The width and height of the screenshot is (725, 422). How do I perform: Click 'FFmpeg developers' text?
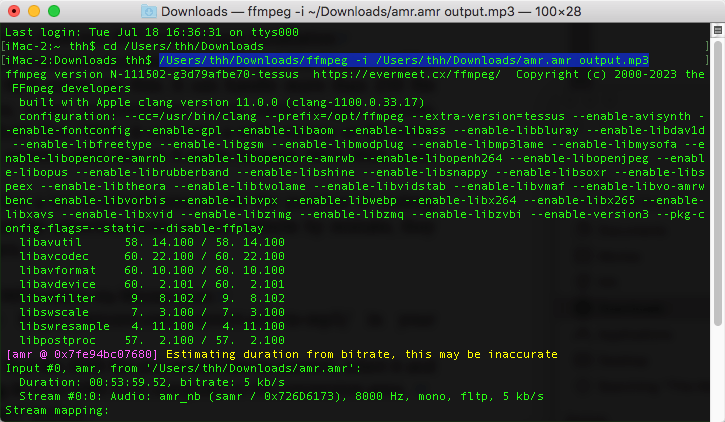pos(71,88)
